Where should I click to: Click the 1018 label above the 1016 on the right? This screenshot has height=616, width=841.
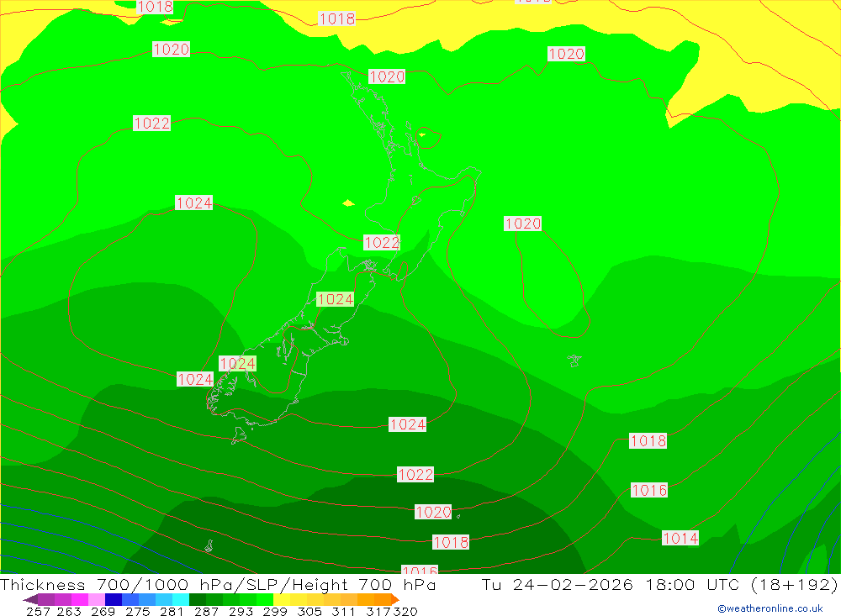pos(648,440)
